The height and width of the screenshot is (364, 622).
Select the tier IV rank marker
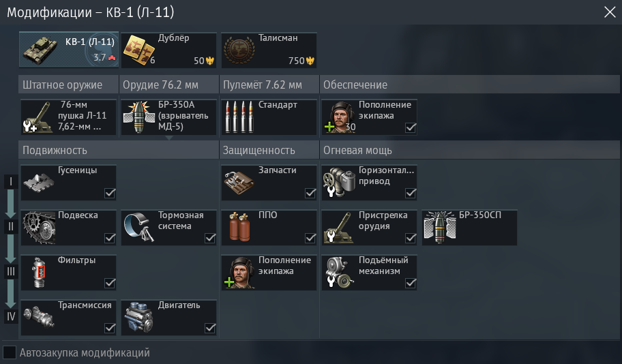coord(11,316)
